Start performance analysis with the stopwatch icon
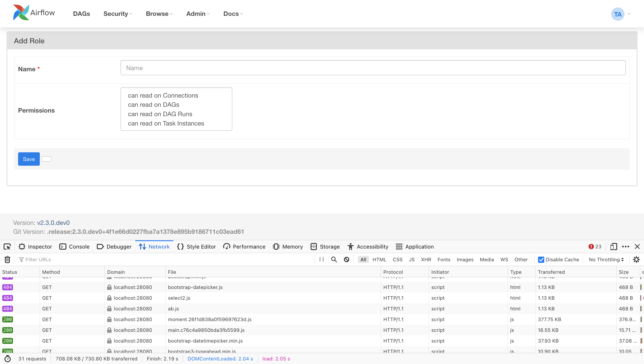 point(8,358)
